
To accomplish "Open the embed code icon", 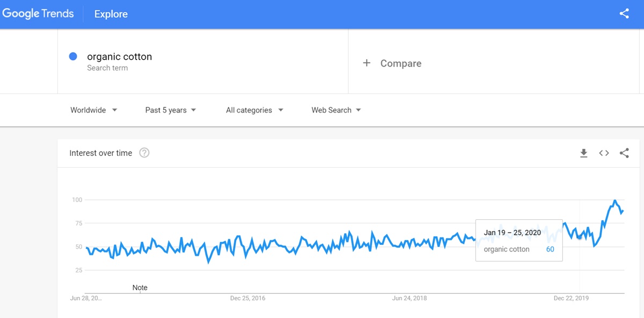I will point(604,153).
